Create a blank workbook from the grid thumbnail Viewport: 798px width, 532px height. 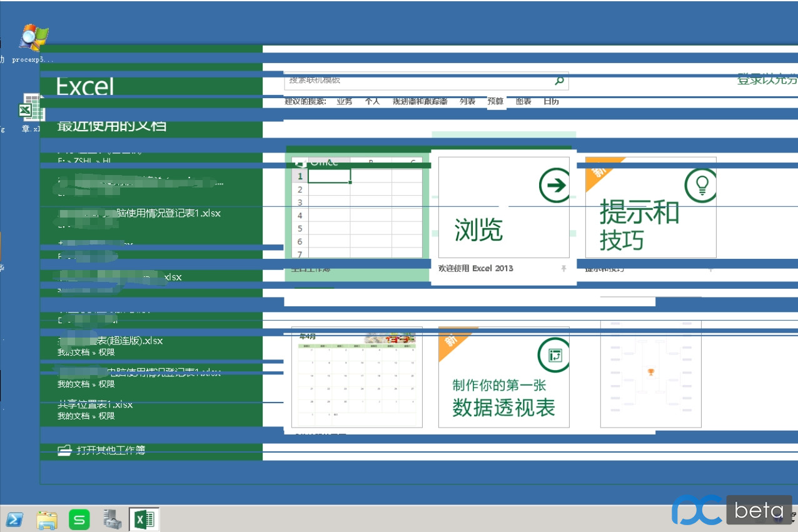357,207
